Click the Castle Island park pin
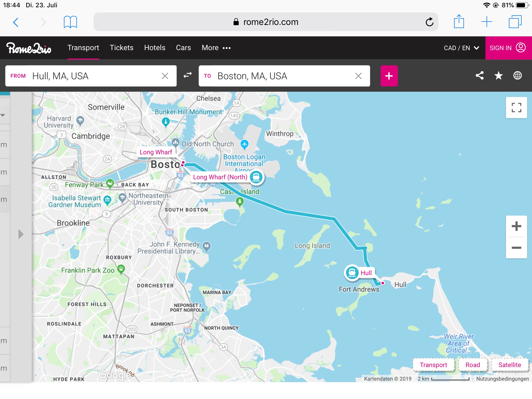The image size is (532, 399). (x=240, y=202)
